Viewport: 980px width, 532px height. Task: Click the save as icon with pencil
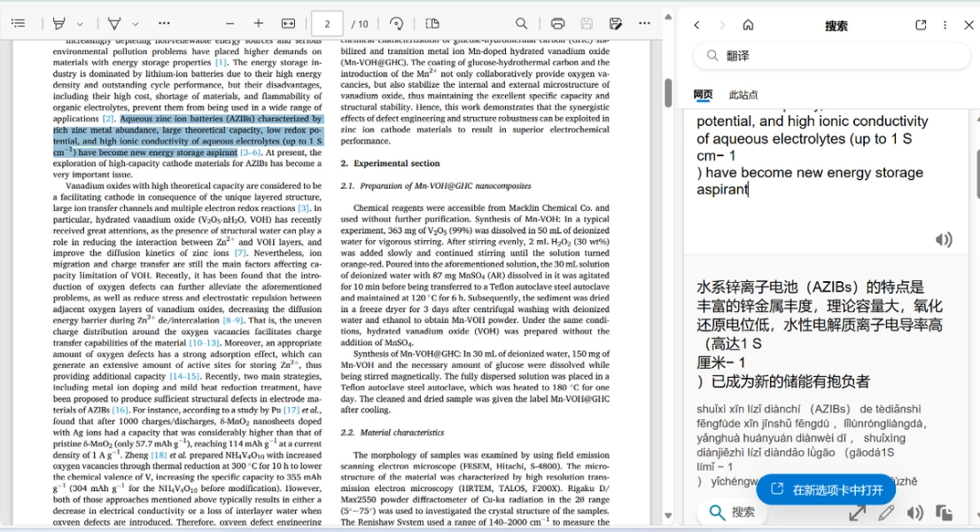coord(616,24)
